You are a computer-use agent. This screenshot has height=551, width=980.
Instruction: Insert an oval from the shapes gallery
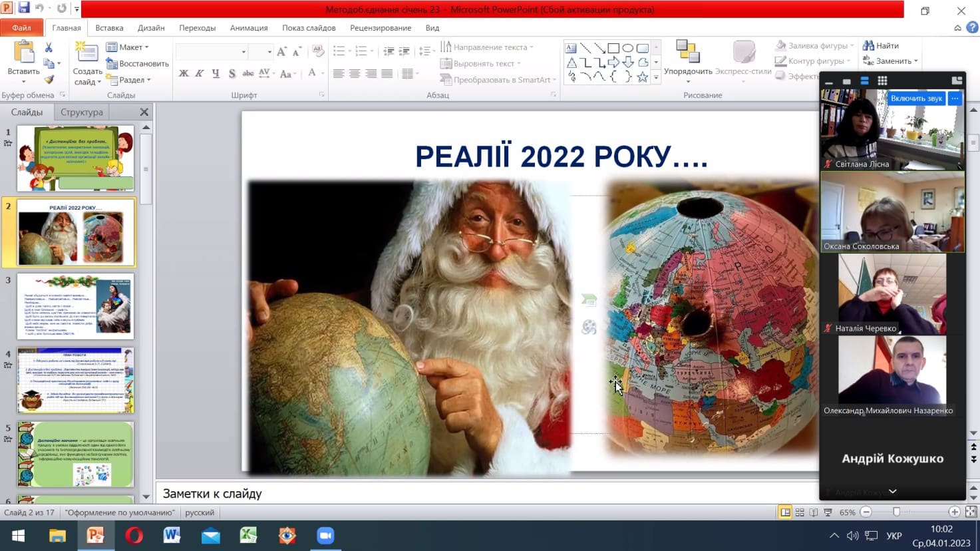[627, 48]
